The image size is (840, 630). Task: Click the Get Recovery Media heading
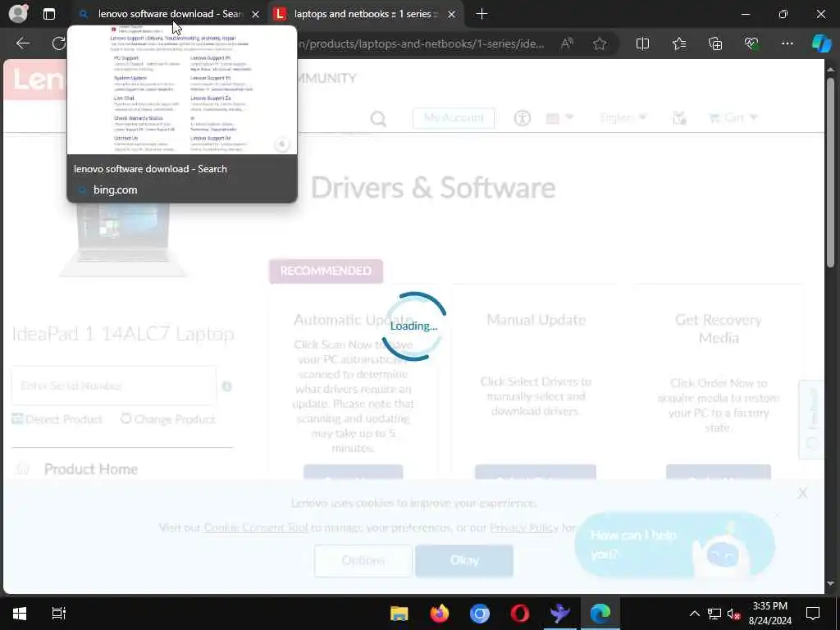[719, 328]
